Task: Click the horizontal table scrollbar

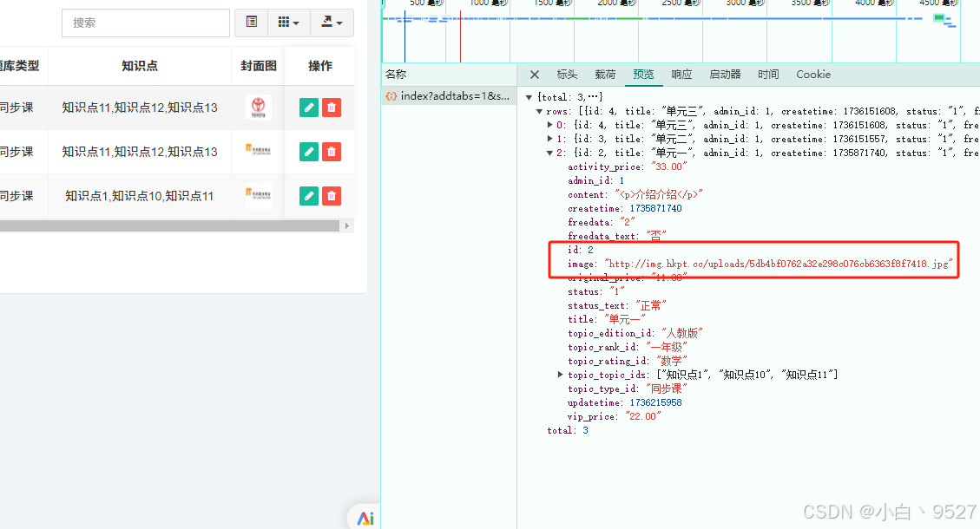Action: click(169, 226)
